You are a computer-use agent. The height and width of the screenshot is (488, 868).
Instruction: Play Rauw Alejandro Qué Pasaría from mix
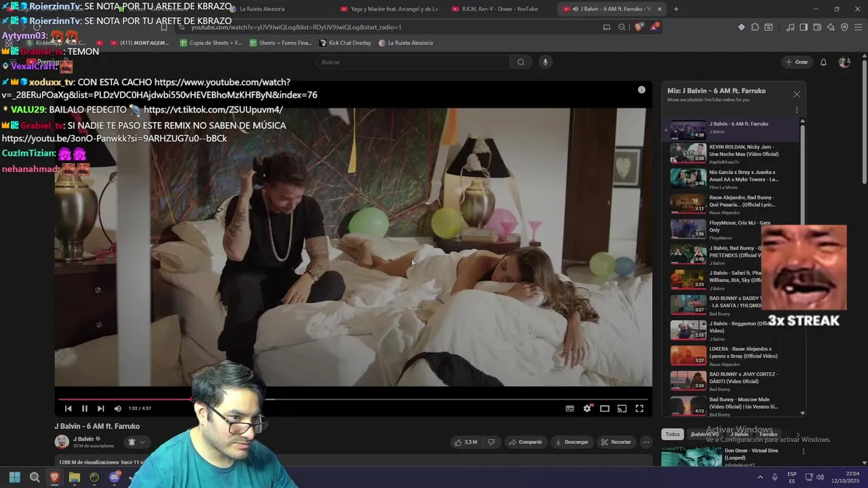pyautogui.click(x=731, y=204)
